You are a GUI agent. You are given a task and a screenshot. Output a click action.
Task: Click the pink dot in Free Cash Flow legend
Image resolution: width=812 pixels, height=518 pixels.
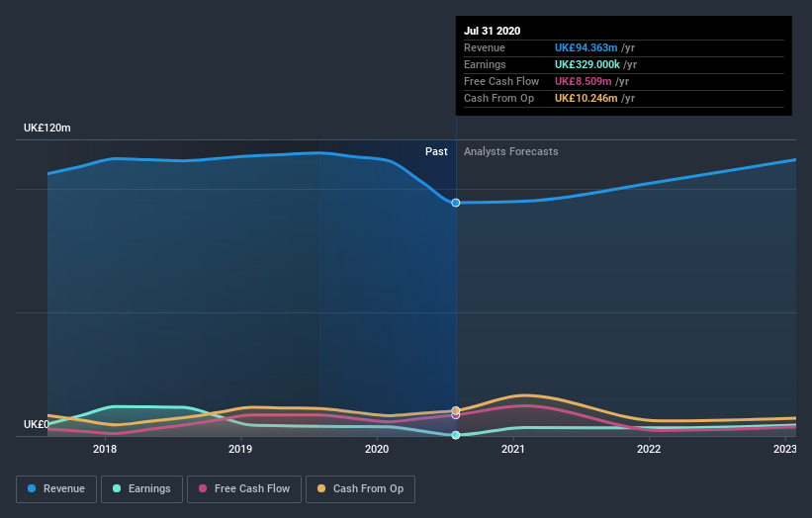(203, 488)
